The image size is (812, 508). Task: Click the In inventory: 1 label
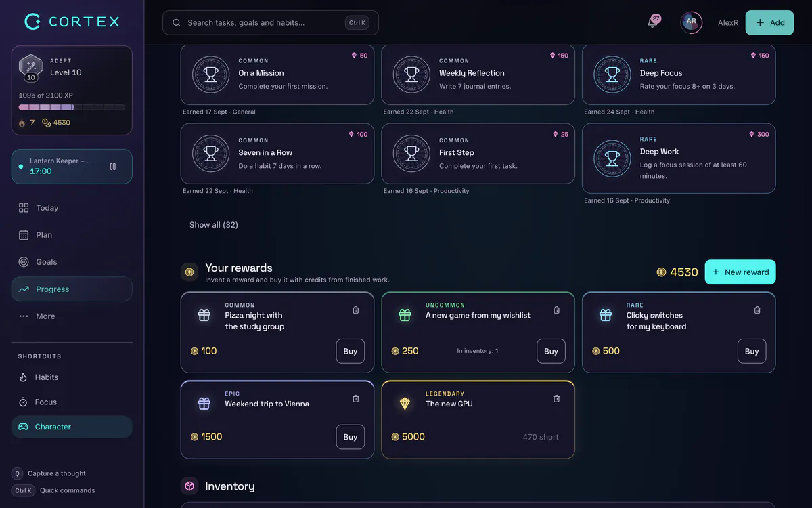pos(478,351)
